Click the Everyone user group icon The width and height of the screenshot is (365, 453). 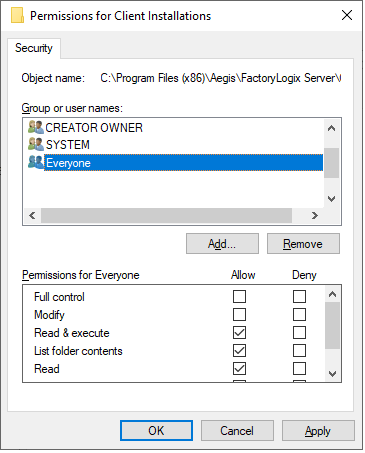[x=36, y=162]
